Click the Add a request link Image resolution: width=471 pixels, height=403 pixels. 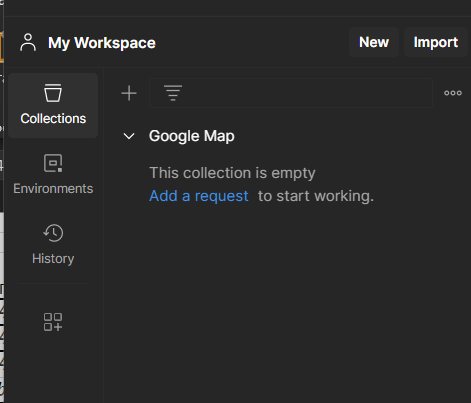(x=199, y=196)
